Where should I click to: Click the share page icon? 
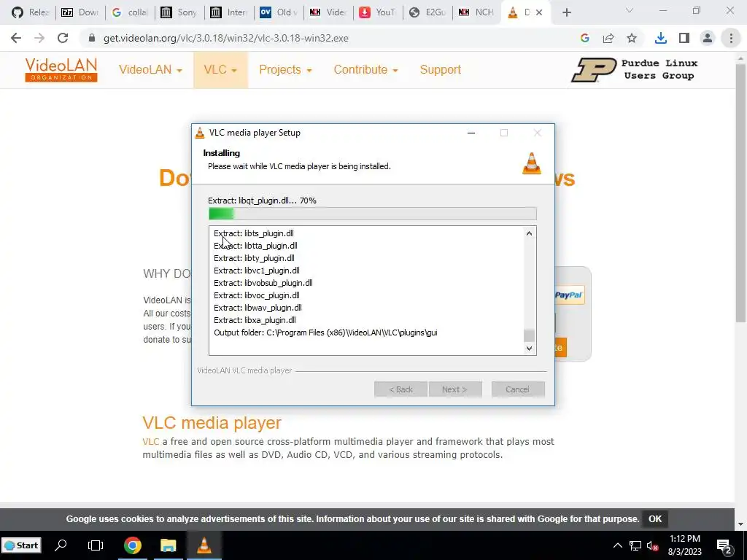click(x=608, y=38)
